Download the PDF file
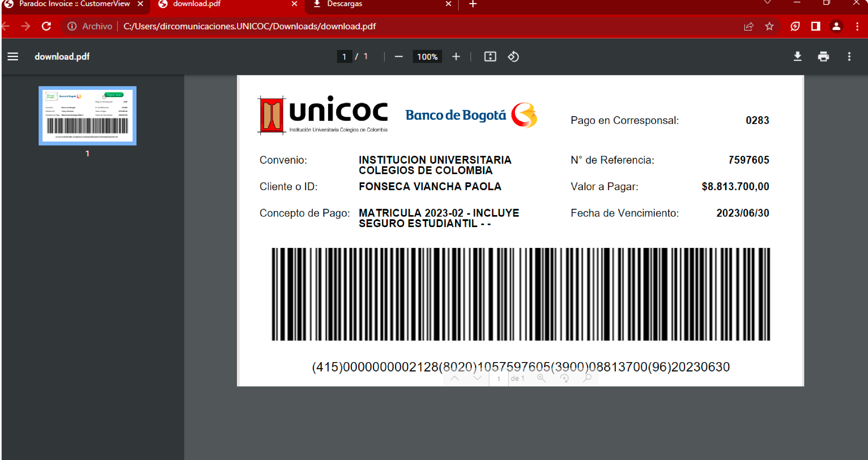Screen dimensions: 868x460 click(797, 56)
